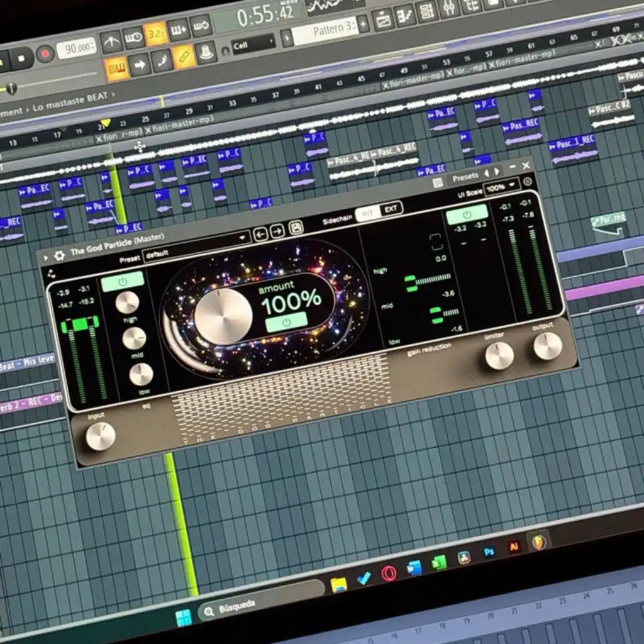This screenshot has width=644, height=644.
Task: Toggle the metronome icon
Action: click(x=111, y=41)
